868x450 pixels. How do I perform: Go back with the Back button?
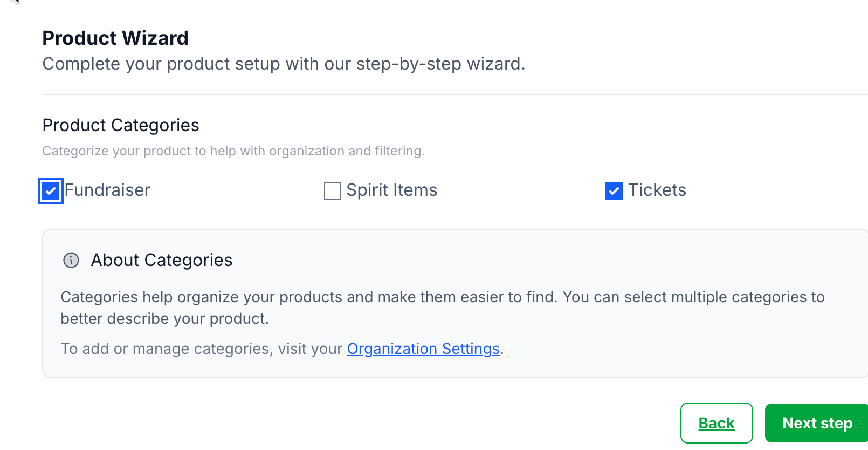click(x=716, y=423)
